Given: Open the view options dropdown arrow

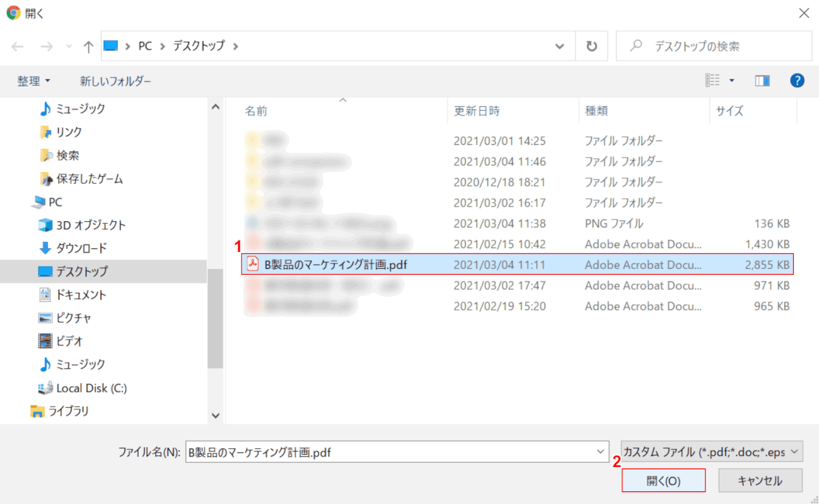Looking at the screenshot, I should click(732, 81).
